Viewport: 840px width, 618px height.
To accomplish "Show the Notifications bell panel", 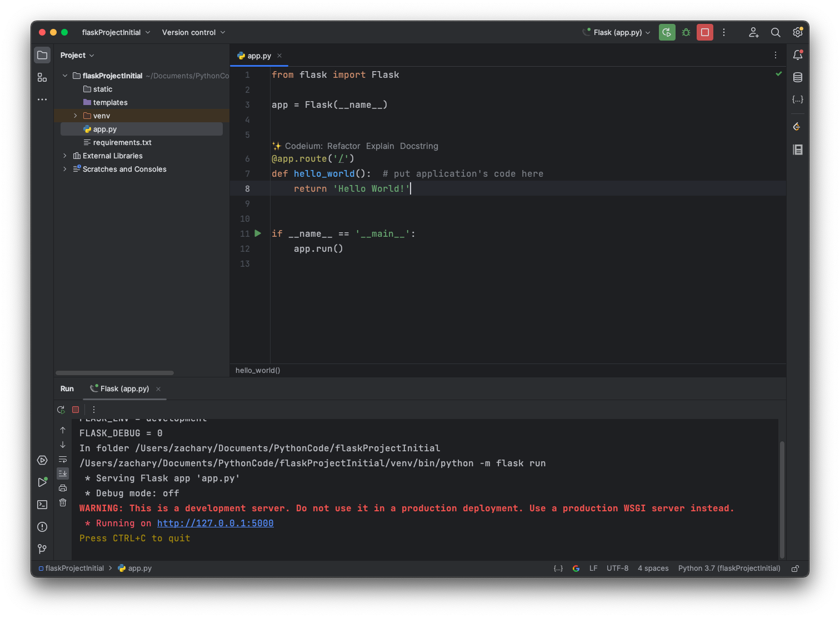I will [798, 55].
